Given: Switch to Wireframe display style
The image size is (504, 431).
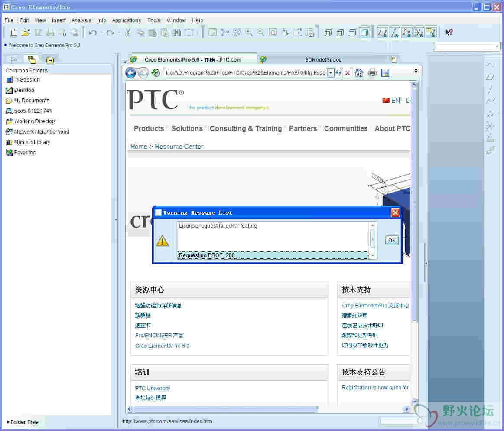Looking at the screenshot, I should [328, 33].
